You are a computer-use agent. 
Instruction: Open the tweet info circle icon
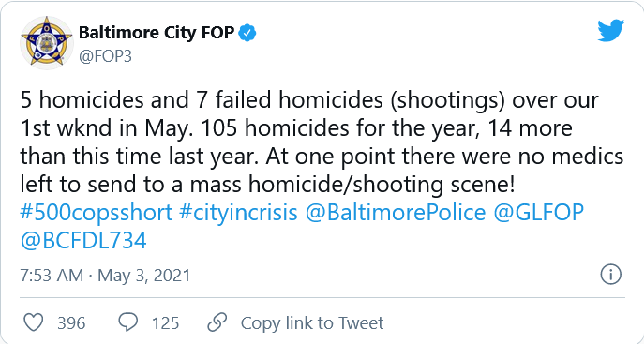point(611,275)
